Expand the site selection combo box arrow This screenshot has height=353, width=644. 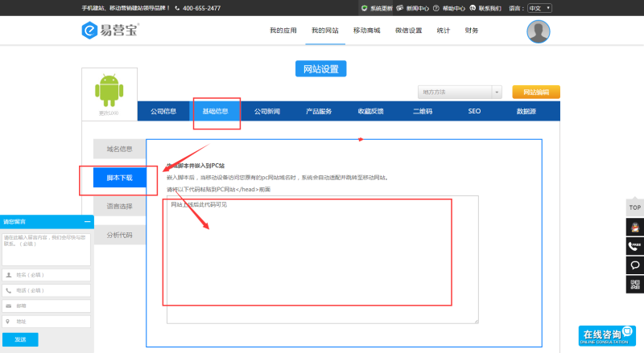(497, 92)
